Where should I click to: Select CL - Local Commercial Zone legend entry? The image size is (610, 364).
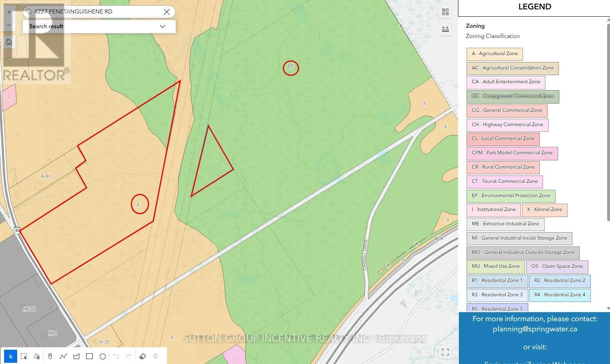pos(503,139)
